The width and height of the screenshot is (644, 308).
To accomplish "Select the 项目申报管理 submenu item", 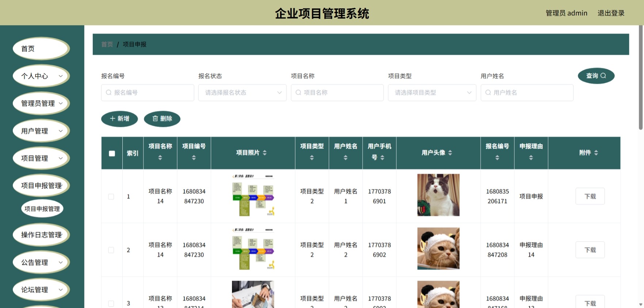I will (x=42, y=208).
